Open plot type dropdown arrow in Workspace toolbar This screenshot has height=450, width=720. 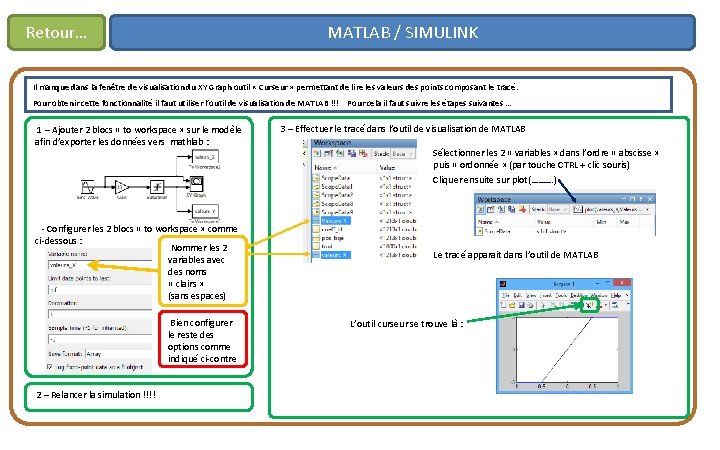[647, 210]
